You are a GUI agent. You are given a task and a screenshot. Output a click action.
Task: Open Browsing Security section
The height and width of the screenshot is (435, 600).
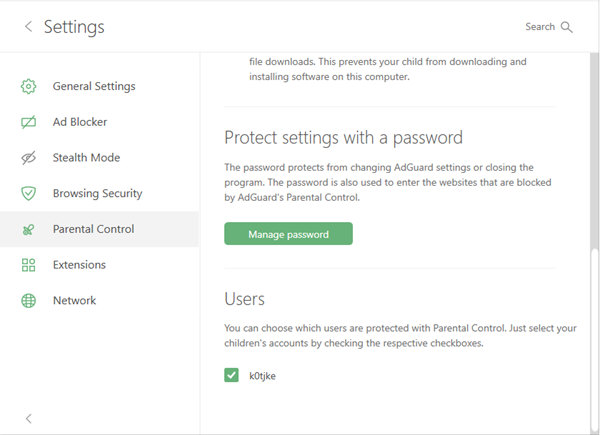click(x=99, y=193)
